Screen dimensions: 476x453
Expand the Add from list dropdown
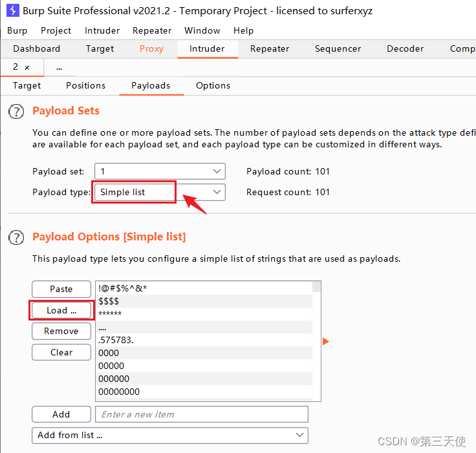170,436
